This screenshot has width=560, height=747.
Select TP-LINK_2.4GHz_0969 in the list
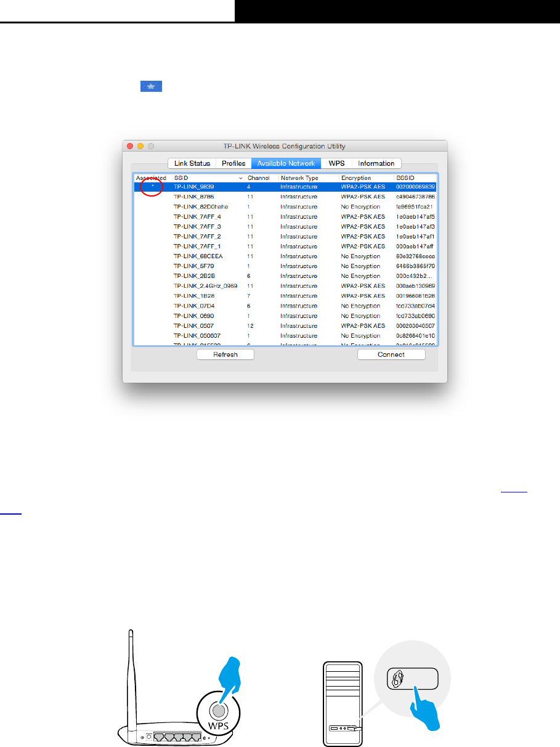pos(285,286)
